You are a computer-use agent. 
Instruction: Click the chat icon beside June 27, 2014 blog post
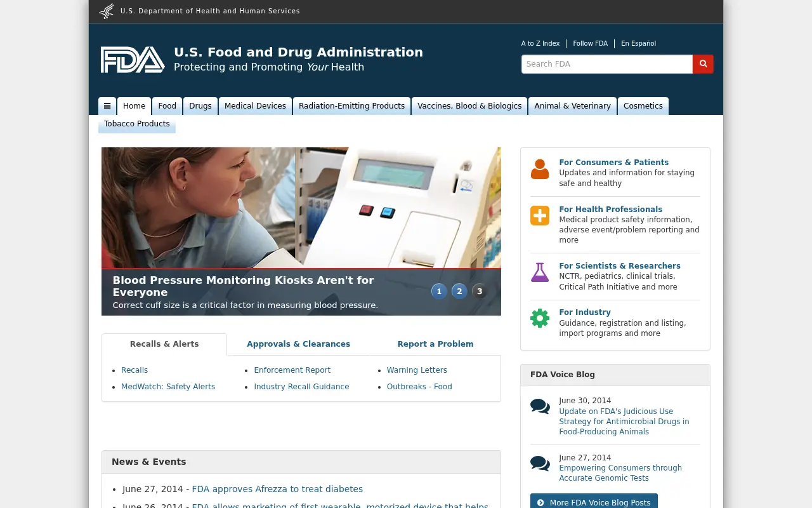point(540,464)
